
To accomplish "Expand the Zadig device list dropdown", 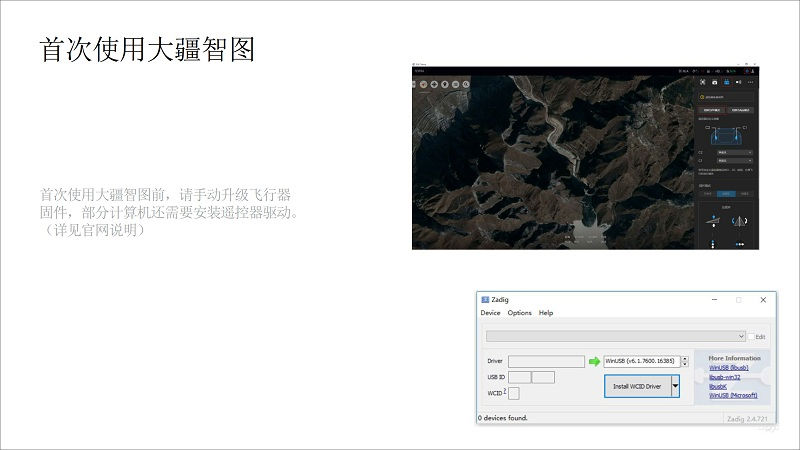I will click(740, 337).
